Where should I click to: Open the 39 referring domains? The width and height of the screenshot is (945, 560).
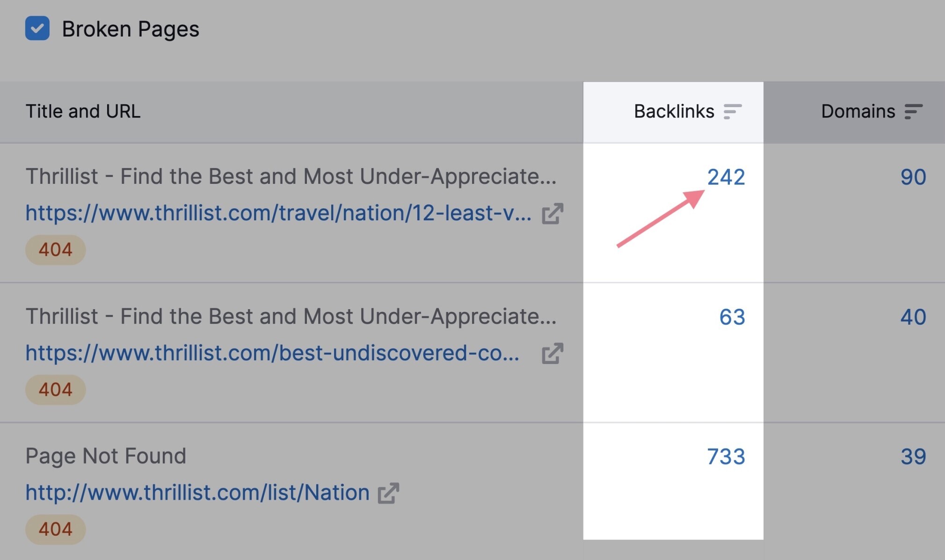913,456
